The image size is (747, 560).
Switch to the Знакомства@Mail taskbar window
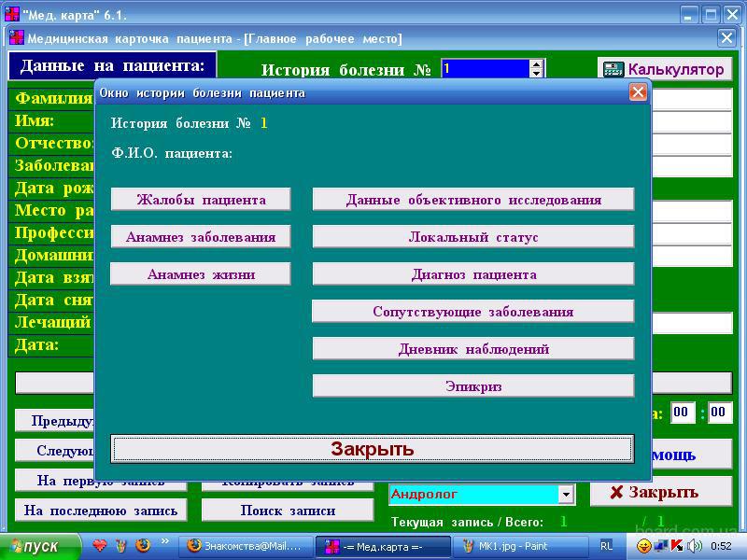click(246, 546)
